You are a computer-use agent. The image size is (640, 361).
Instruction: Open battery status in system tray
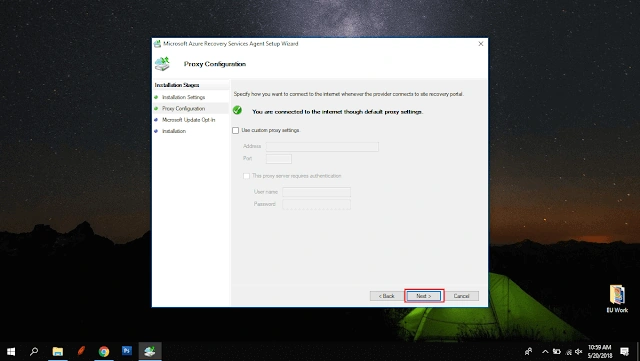point(557,352)
